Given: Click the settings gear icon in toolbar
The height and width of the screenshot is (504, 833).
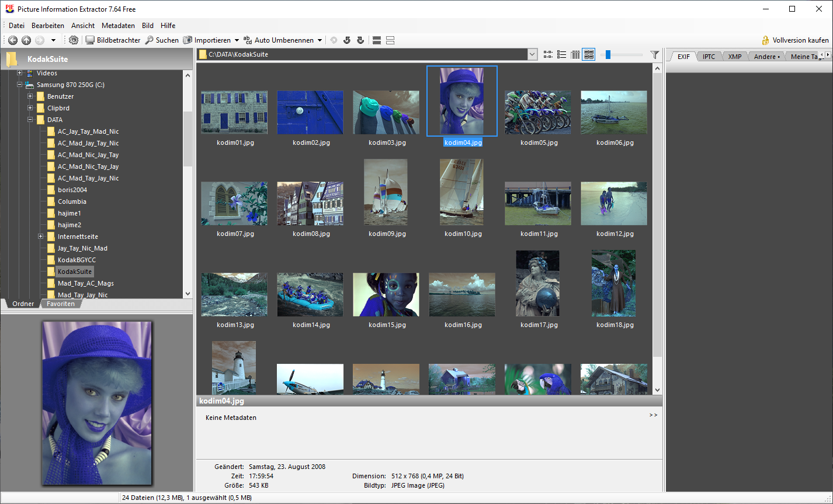Looking at the screenshot, I should [73, 40].
